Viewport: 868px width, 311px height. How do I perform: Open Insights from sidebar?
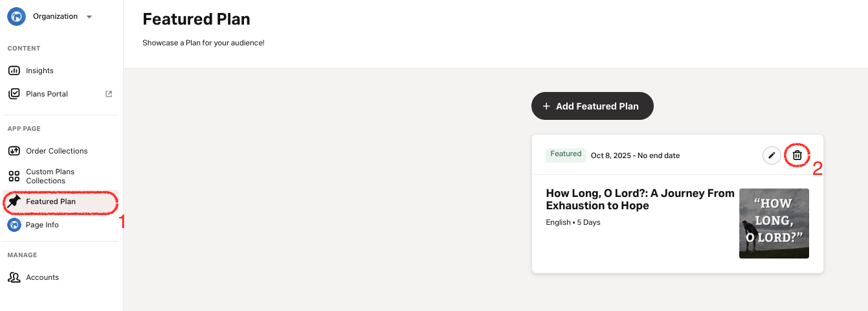coord(39,71)
